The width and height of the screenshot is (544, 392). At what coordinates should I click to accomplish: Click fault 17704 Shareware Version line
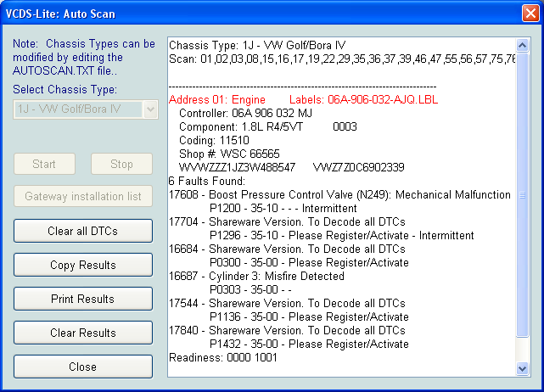point(287,221)
